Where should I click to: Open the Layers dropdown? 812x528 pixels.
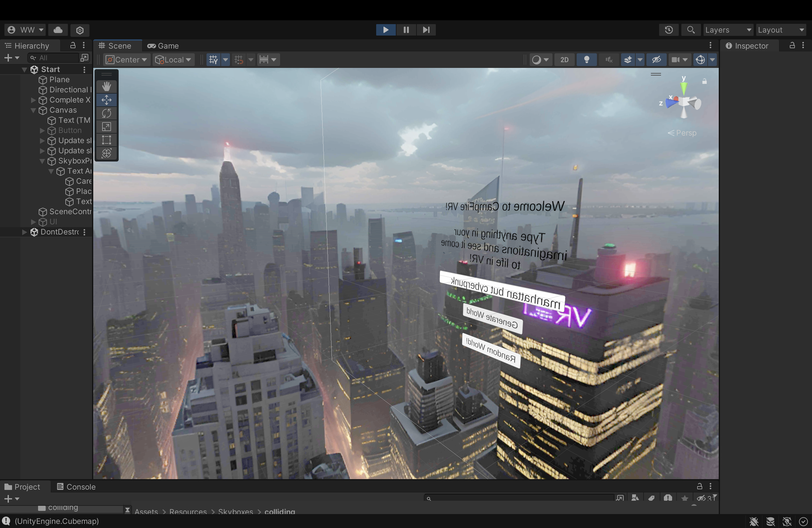(x=728, y=30)
